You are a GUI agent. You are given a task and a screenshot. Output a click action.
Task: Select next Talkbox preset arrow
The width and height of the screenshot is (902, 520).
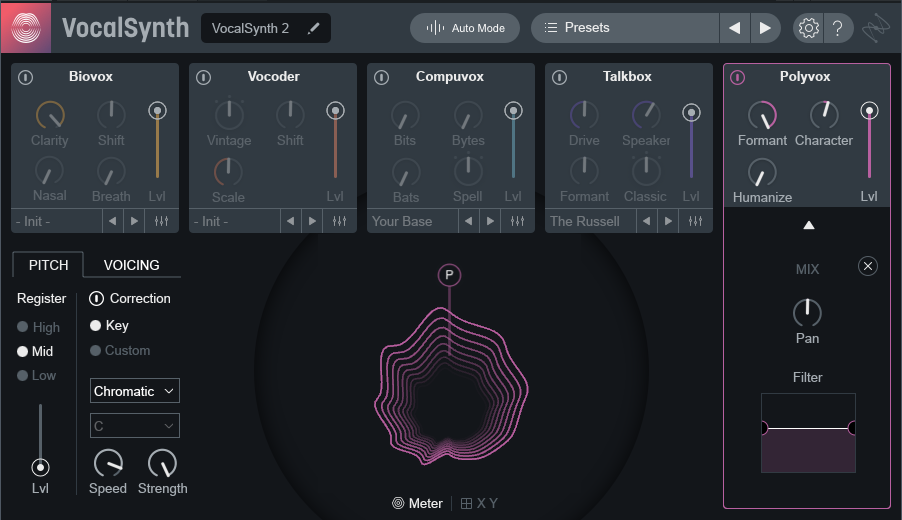(x=668, y=221)
